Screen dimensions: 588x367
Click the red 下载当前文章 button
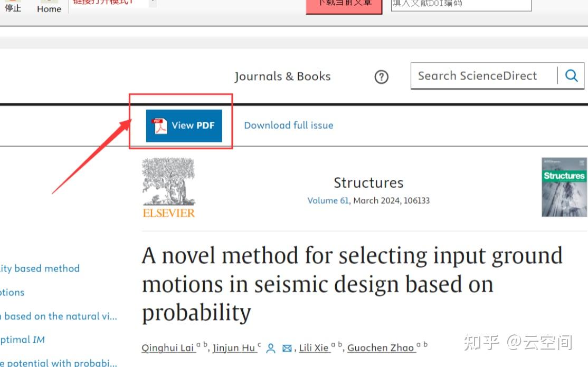[x=344, y=5]
